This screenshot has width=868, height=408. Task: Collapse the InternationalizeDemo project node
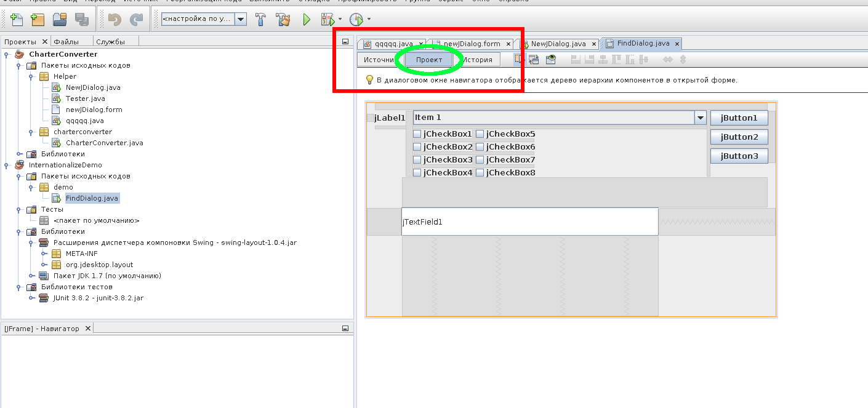coord(6,165)
